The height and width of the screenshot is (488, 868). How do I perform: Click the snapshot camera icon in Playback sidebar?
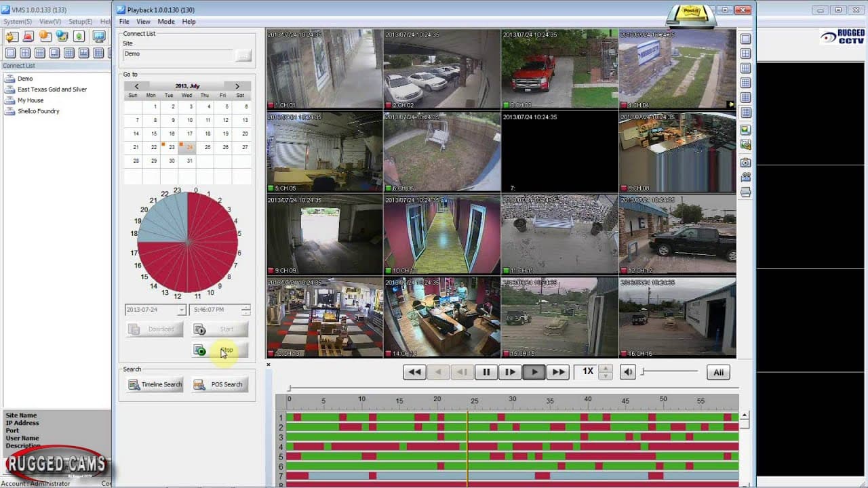coord(745,162)
